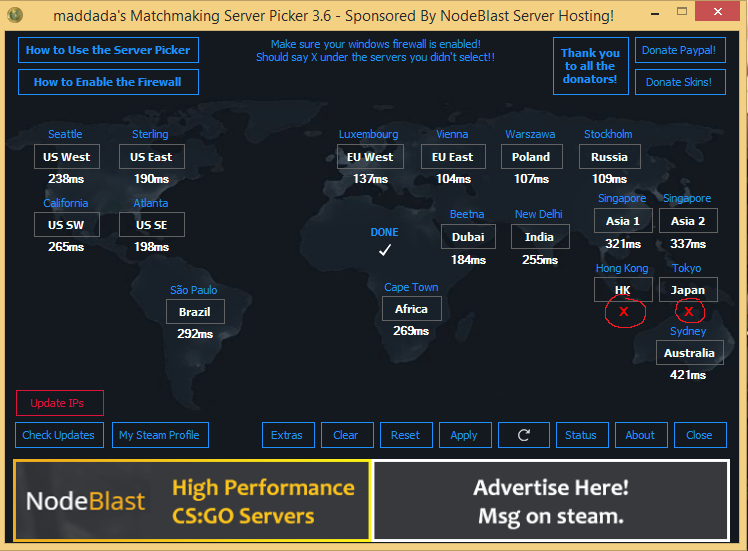The height and width of the screenshot is (551, 748).
Task: Apply the selected server settings
Action: (x=465, y=435)
